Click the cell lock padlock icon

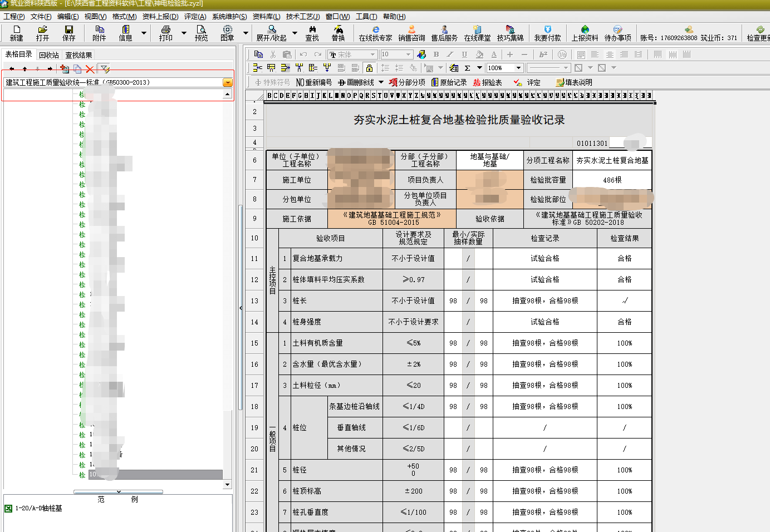[x=369, y=68]
